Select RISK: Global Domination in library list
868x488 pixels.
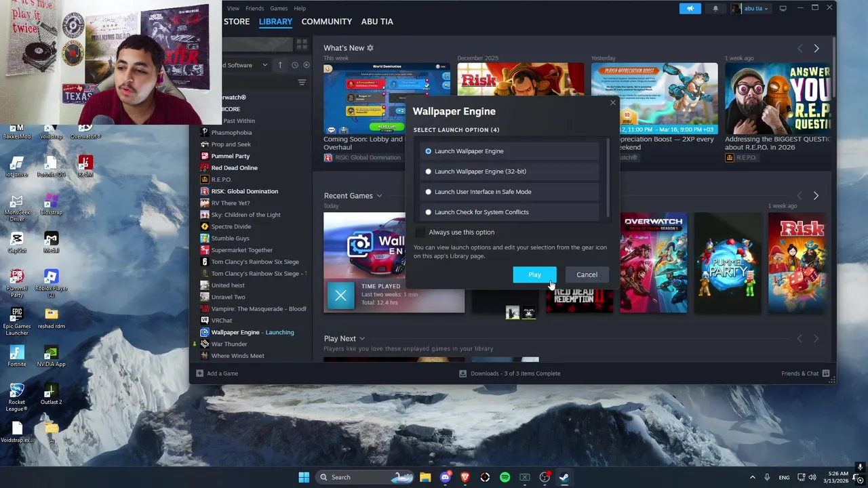(x=244, y=191)
